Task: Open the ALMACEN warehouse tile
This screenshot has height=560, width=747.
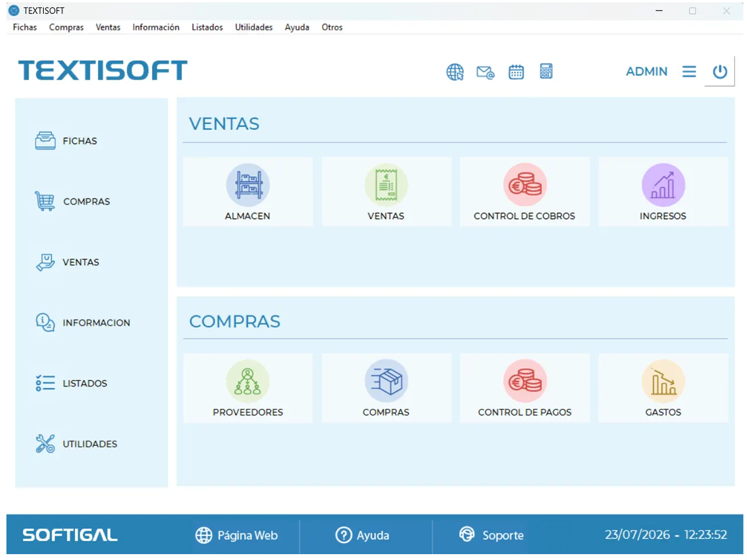Action: [248, 192]
